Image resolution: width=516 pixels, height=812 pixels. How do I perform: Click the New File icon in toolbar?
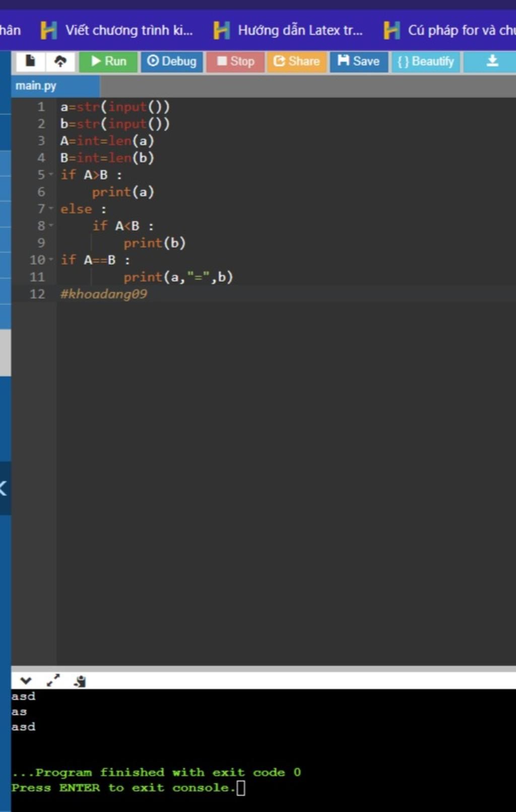(x=30, y=61)
